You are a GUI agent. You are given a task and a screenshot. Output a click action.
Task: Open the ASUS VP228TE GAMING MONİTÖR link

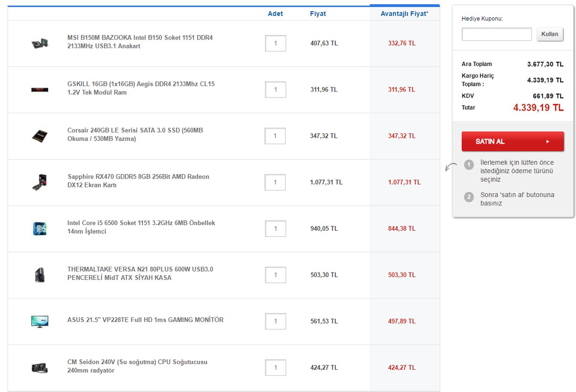pyautogui.click(x=146, y=320)
